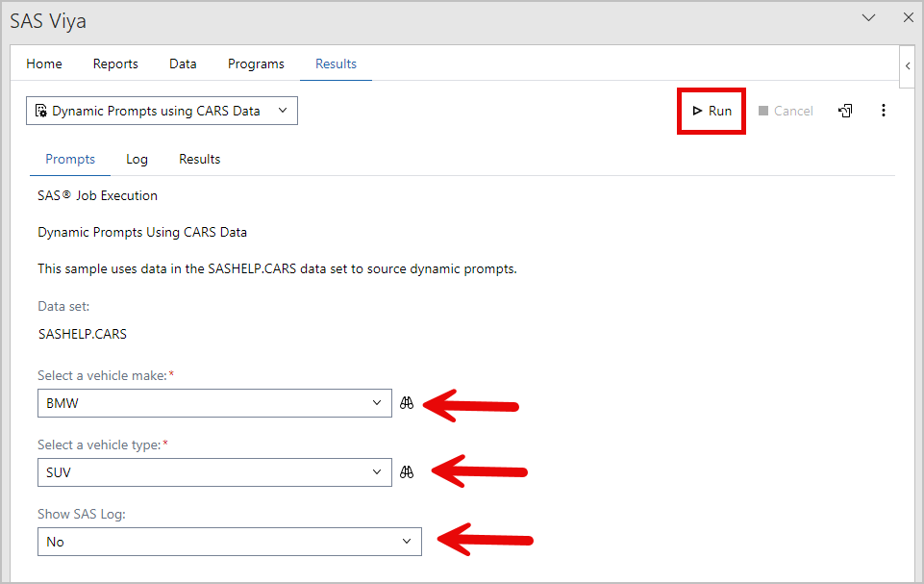Collapse the SAS Viya pane chevron
This screenshot has height=584, width=924.
[868, 17]
